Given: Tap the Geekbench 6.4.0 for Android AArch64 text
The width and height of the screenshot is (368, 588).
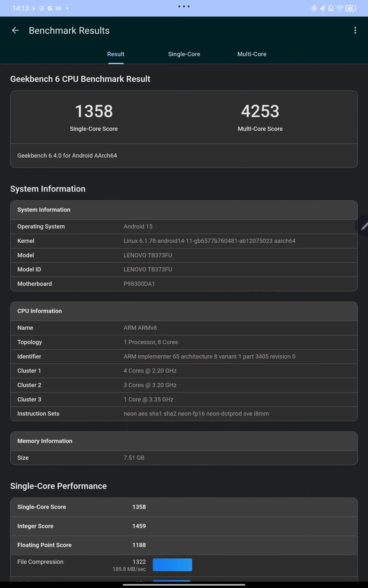Looking at the screenshot, I should point(67,155).
